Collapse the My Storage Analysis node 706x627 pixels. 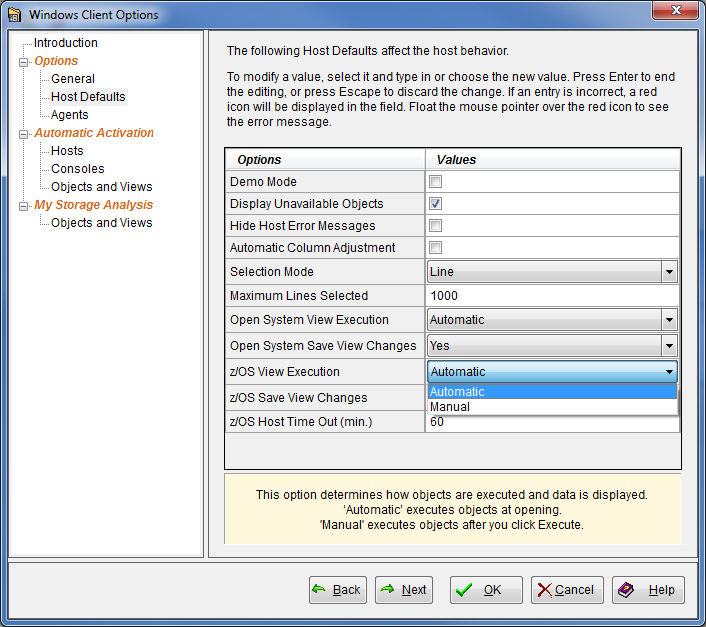23,206
